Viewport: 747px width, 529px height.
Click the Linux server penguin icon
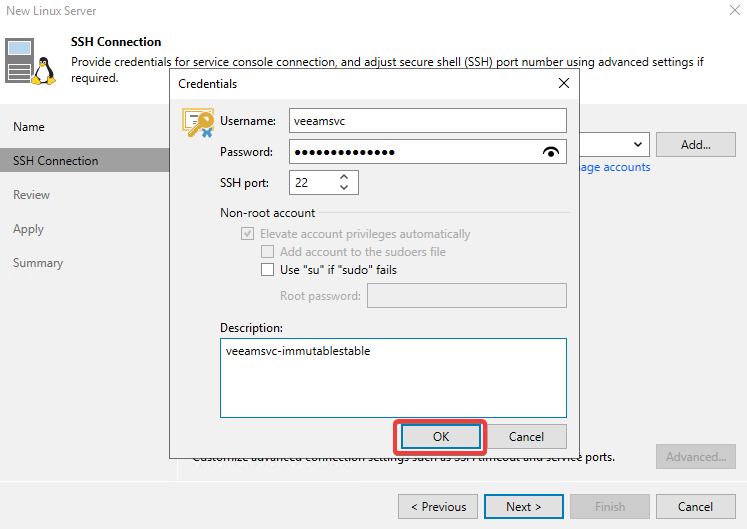pyautogui.click(x=30, y=62)
